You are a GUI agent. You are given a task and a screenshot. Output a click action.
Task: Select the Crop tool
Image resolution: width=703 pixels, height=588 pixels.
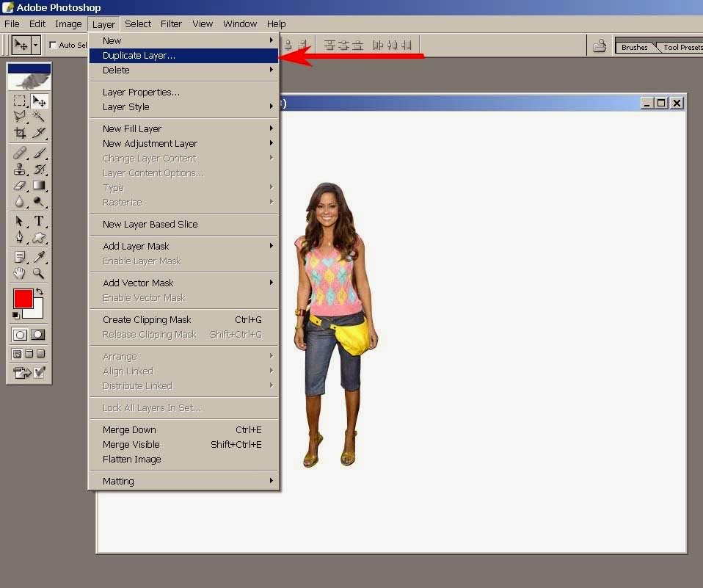[20, 133]
